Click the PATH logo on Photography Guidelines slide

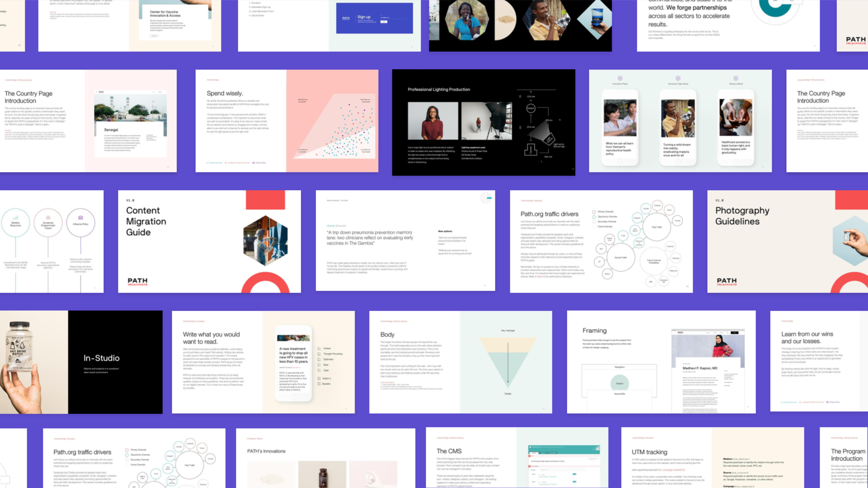[726, 281]
